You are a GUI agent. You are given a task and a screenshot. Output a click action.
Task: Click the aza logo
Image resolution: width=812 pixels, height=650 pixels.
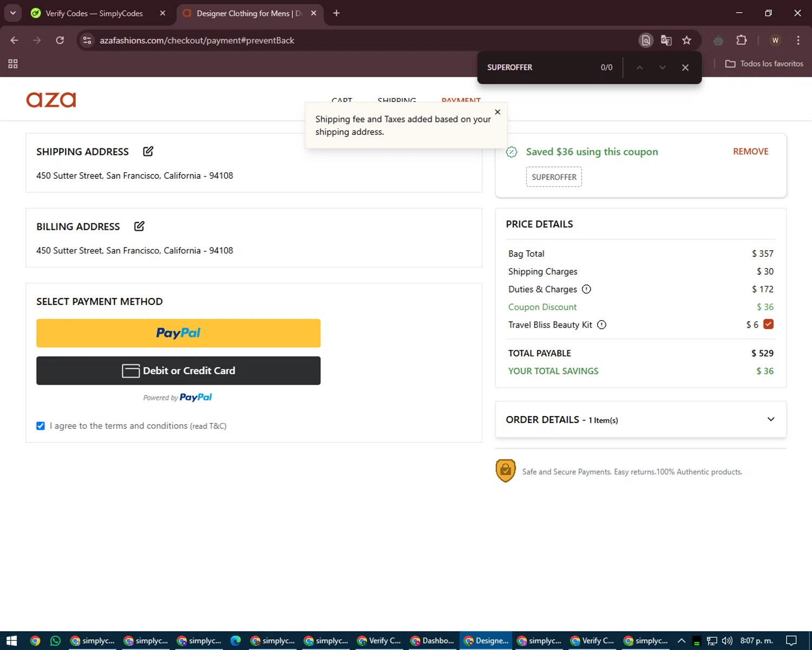coord(51,100)
